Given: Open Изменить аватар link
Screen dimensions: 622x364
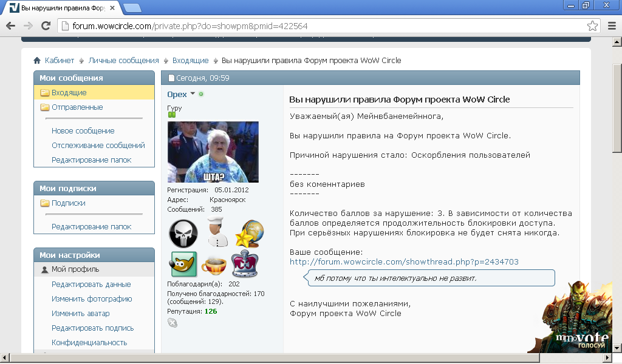Looking at the screenshot, I should [81, 314].
